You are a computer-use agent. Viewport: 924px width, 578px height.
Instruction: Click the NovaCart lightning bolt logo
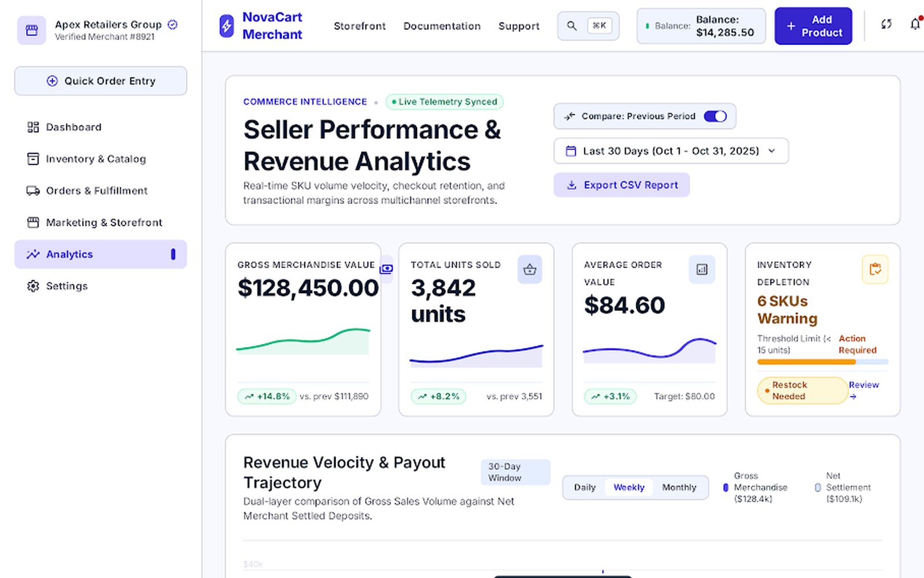point(227,26)
